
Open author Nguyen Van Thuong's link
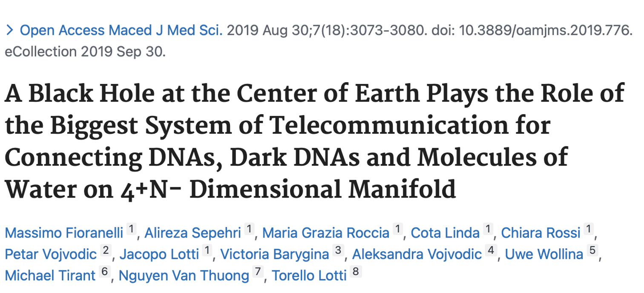pos(184,276)
